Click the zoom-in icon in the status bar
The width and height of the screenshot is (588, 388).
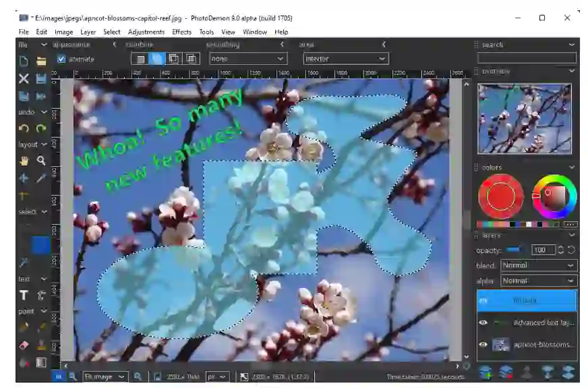pyautogui.click(x=138, y=377)
